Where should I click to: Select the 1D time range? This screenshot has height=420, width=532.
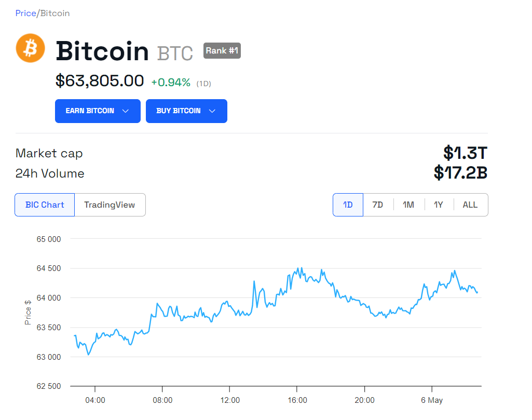[x=348, y=205]
